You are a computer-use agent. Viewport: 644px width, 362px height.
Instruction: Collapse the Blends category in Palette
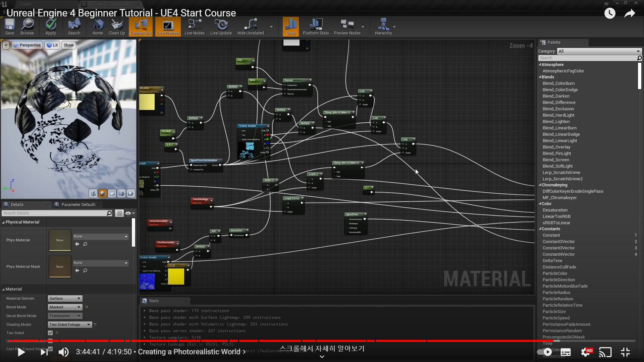coord(540,77)
